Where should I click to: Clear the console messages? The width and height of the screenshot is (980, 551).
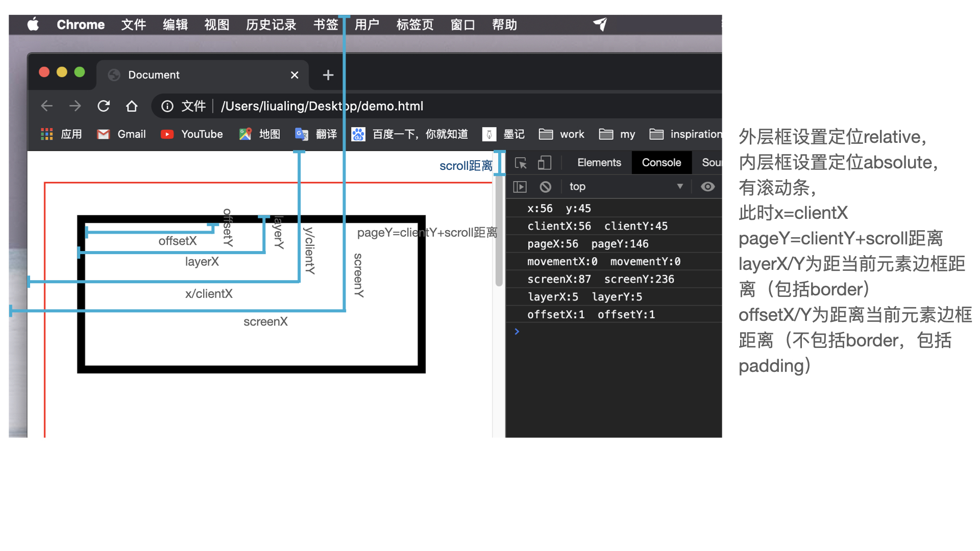click(x=546, y=186)
